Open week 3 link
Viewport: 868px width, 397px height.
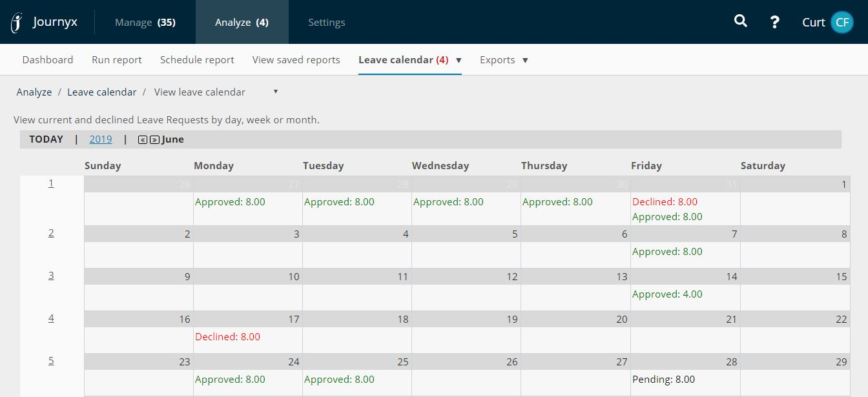click(51, 275)
